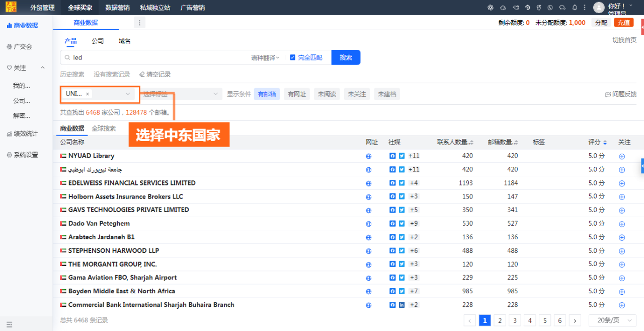The height and width of the screenshot is (331, 644).
Task: Click company name Boyden Middle East & North Africa
Action: pos(122,291)
